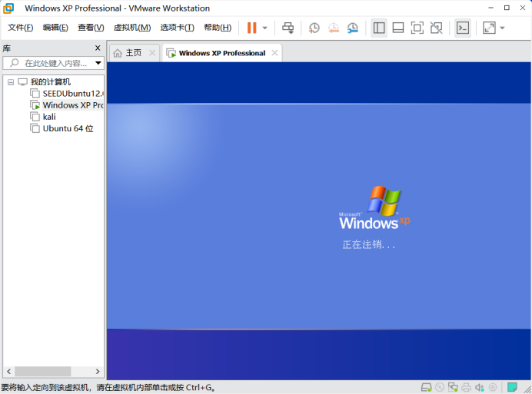Click the sound card status icon
This screenshot has height=394, width=532.
click(x=480, y=387)
